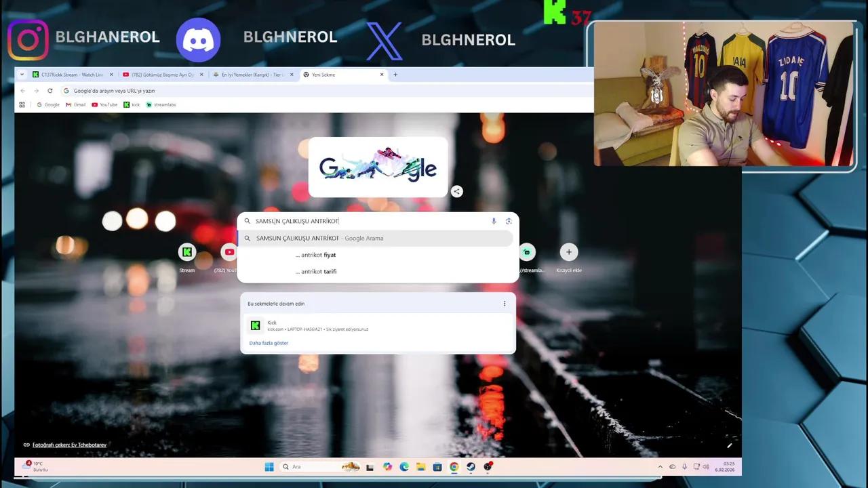The image size is (868, 488).
Task: Open the Kick kick.com recent tab entry
Action: click(378, 325)
